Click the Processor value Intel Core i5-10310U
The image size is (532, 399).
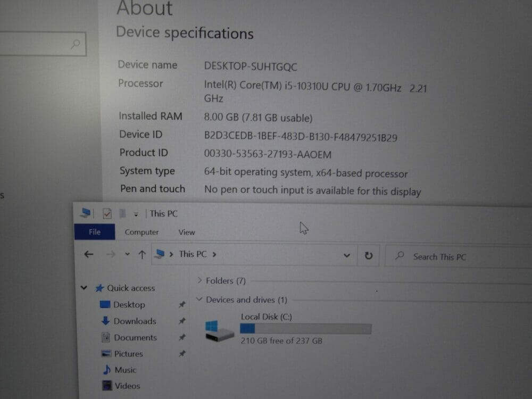tap(315, 92)
